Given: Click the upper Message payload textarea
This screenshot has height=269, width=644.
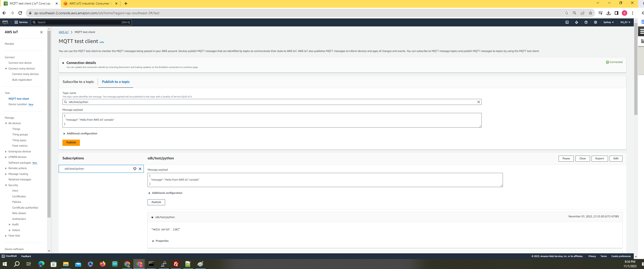Looking at the screenshot, I should (x=272, y=120).
